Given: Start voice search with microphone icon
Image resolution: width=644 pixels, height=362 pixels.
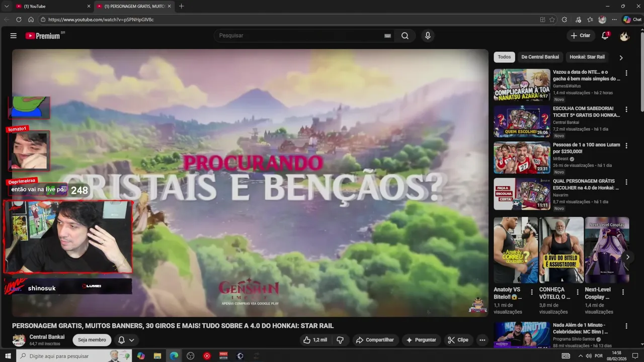Looking at the screenshot, I should click(x=428, y=36).
